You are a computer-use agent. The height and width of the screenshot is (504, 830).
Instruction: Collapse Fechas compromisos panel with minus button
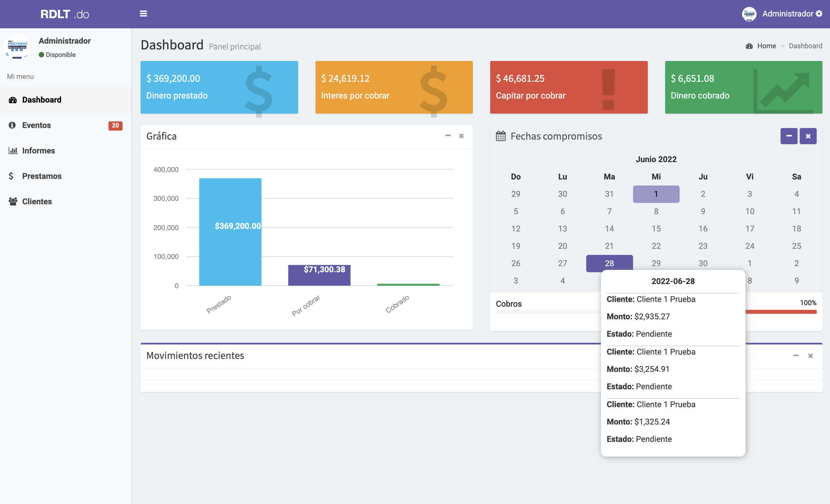[789, 136]
